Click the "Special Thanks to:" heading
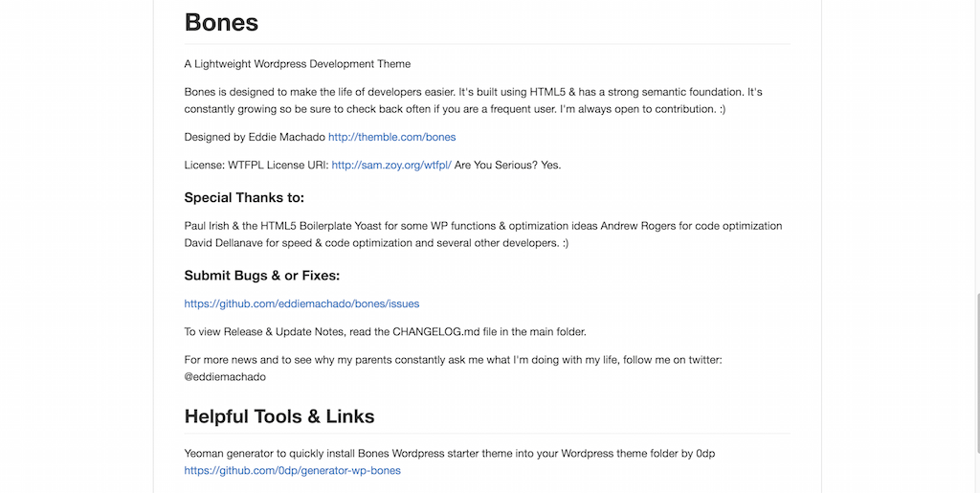The height and width of the screenshot is (493, 980). 244,197
